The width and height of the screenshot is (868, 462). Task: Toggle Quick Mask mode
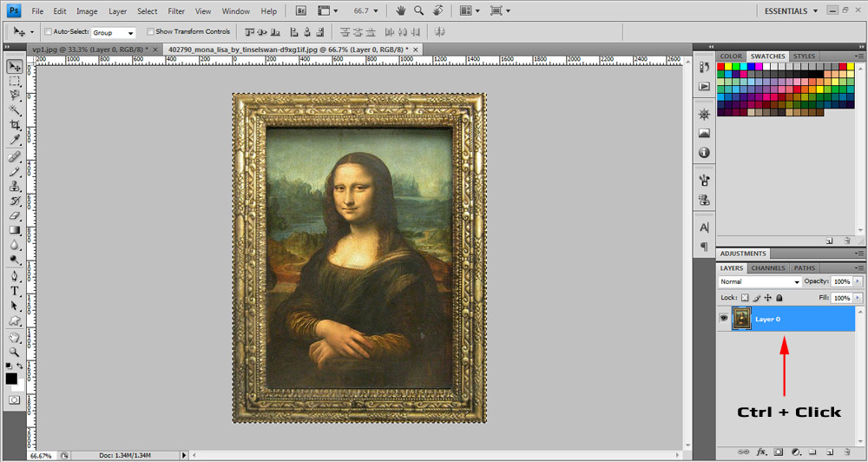tap(14, 400)
